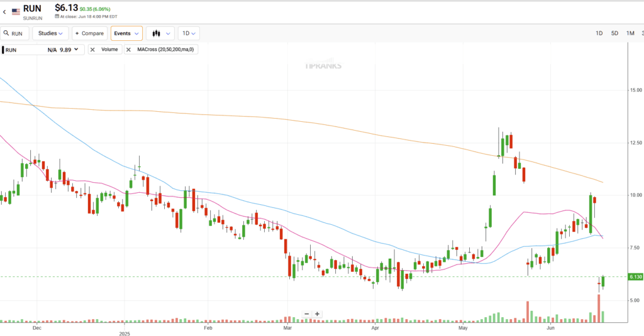Image resolution: width=644 pixels, height=336 pixels.
Task: Zoom in with the plus button
Action: [317, 314]
